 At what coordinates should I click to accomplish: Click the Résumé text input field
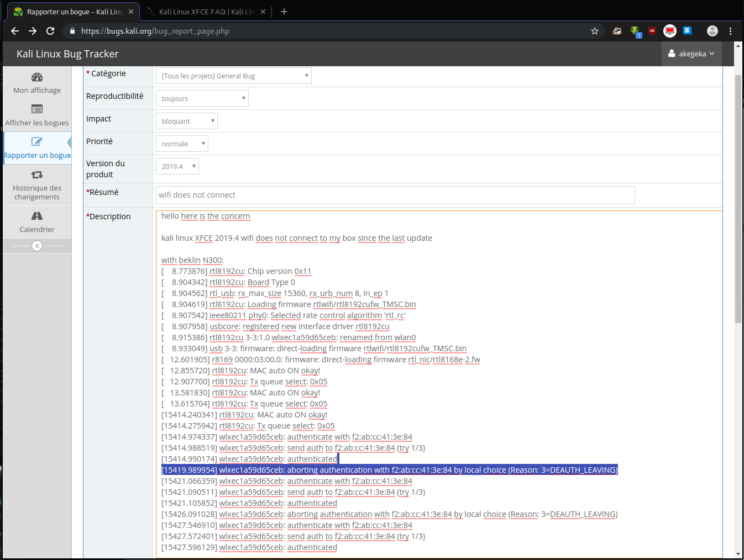(395, 195)
